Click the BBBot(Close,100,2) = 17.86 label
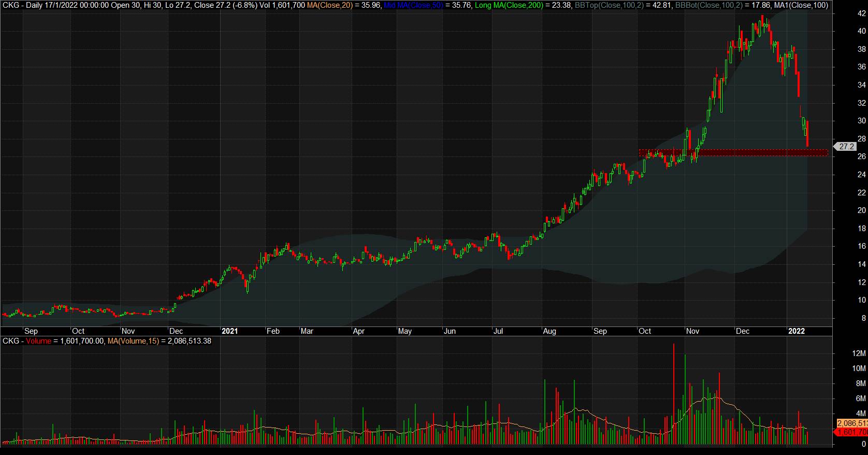The width and height of the screenshot is (868, 455). (724, 5)
